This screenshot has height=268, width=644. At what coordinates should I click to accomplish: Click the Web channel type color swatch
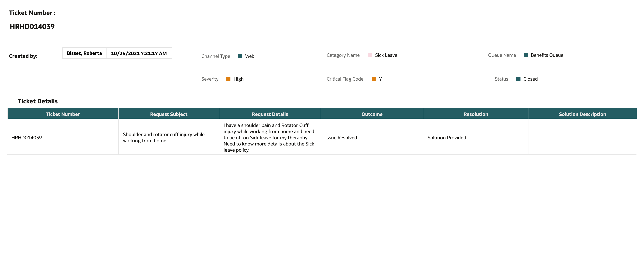tap(240, 56)
